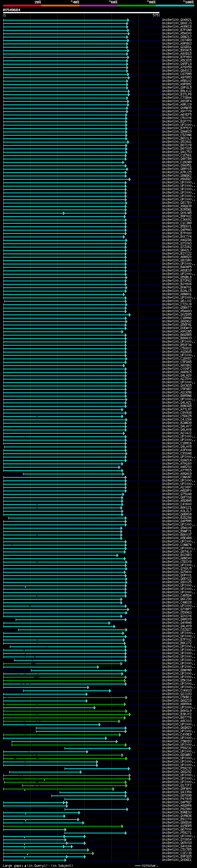Select label UniRef100_P59271

[x=177, y=832]
